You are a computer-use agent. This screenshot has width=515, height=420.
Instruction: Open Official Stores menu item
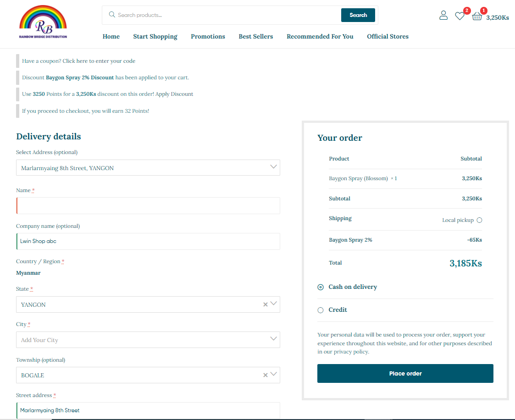pyautogui.click(x=388, y=36)
